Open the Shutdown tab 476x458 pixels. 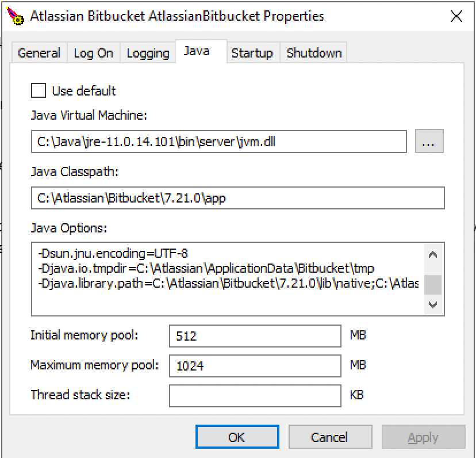(314, 53)
